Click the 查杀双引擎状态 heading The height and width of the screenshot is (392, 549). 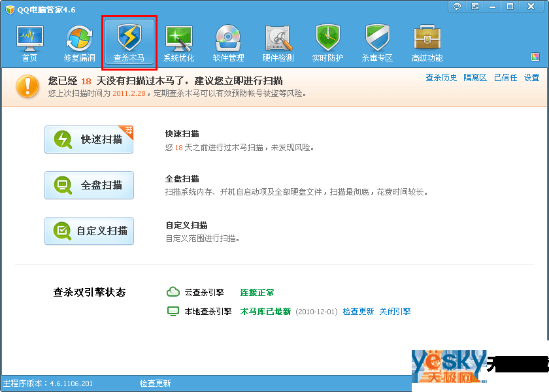coord(90,292)
